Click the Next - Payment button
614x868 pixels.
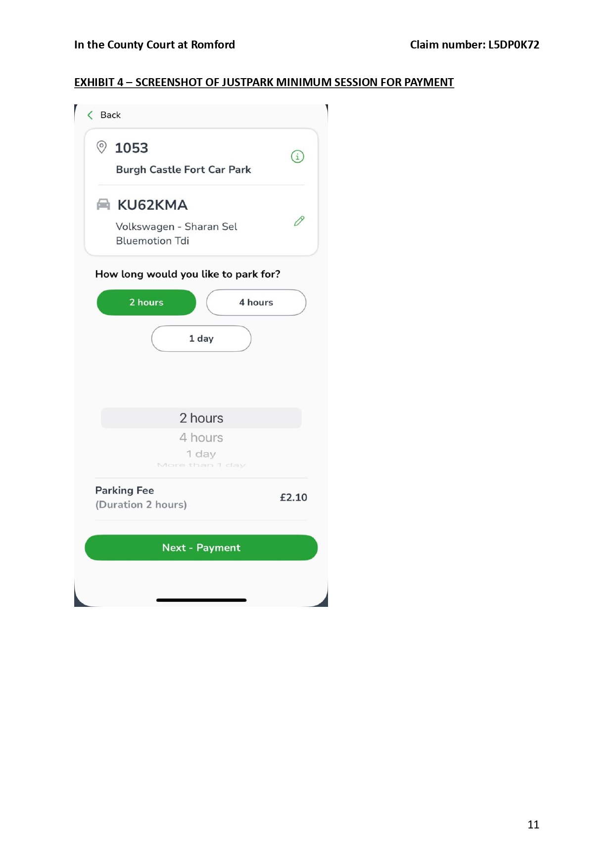coord(201,548)
